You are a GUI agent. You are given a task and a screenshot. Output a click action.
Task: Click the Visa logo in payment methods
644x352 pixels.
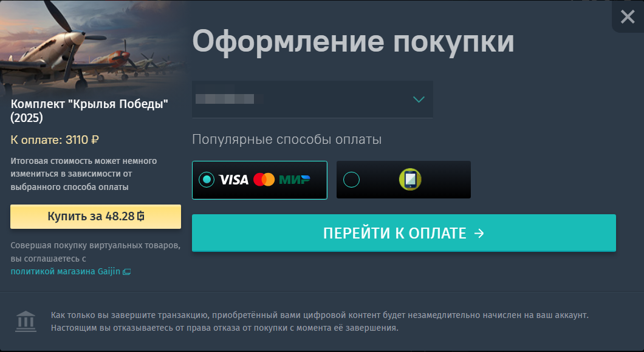point(234,180)
